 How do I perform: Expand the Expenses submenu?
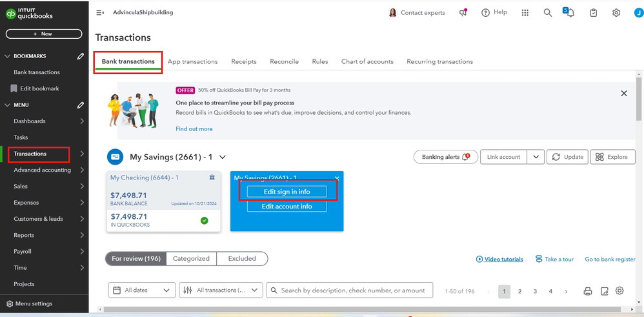click(82, 203)
